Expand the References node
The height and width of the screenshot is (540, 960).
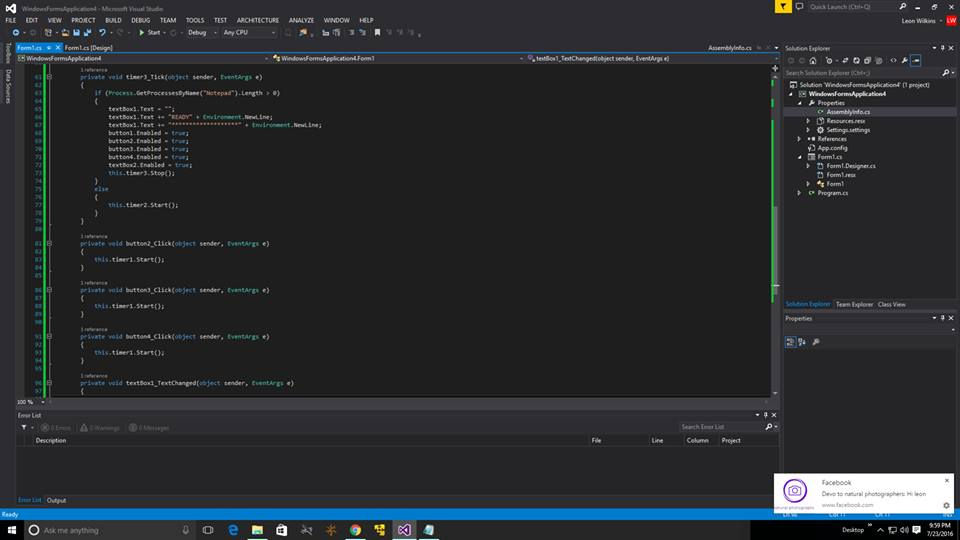(x=800, y=139)
